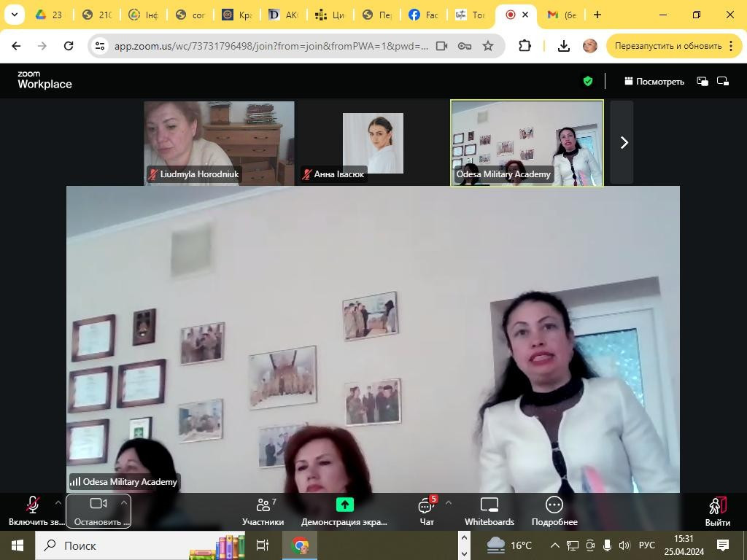Click Zoom header pop-out screen icon

[x=723, y=82]
